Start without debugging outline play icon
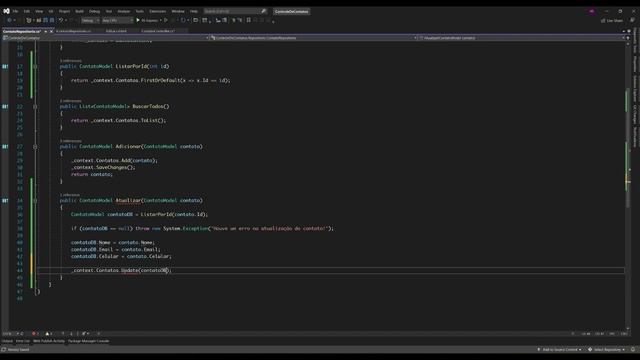Viewport: 640px width, 360px height. (166, 20)
